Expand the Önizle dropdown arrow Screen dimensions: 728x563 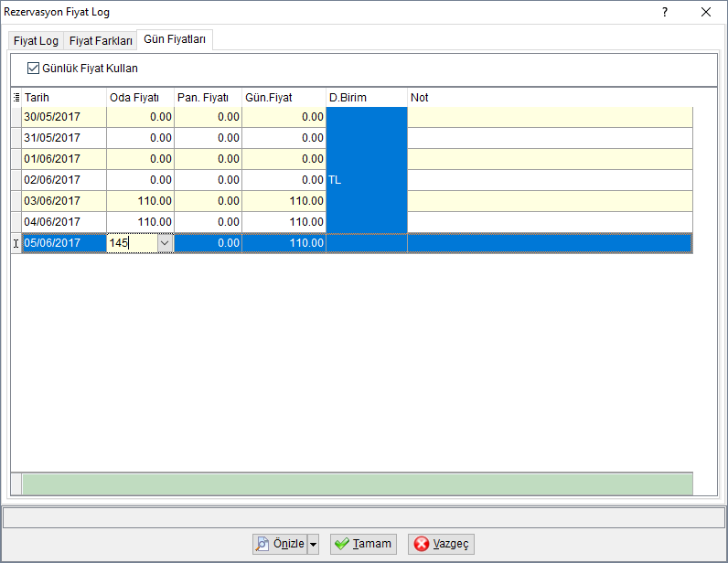click(x=314, y=544)
